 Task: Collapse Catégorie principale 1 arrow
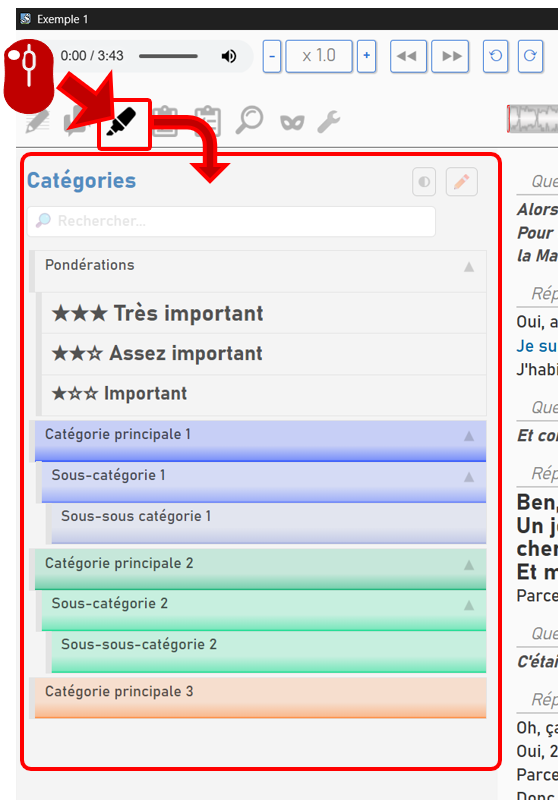point(469,436)
